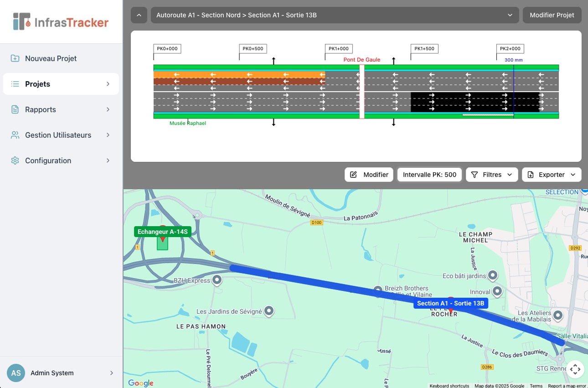The height and width of the screenshot is (388, 588).
Task: Click the Exporter file icon
Action: 530,174
